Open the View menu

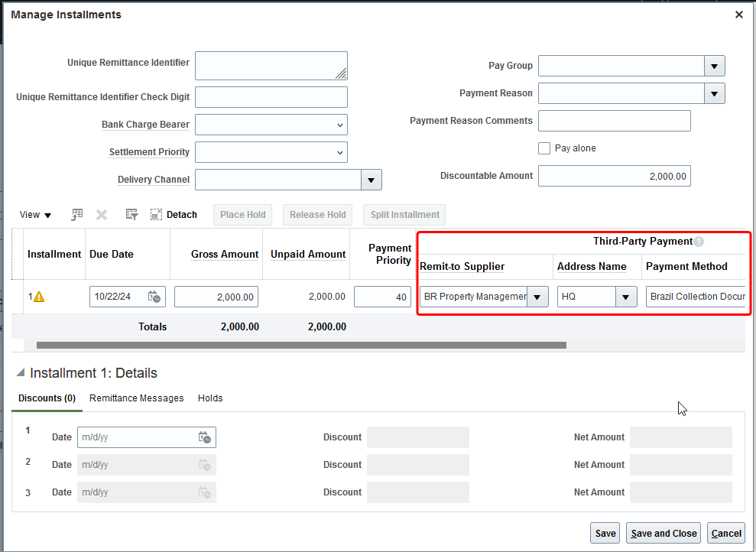tap(35, 215)
